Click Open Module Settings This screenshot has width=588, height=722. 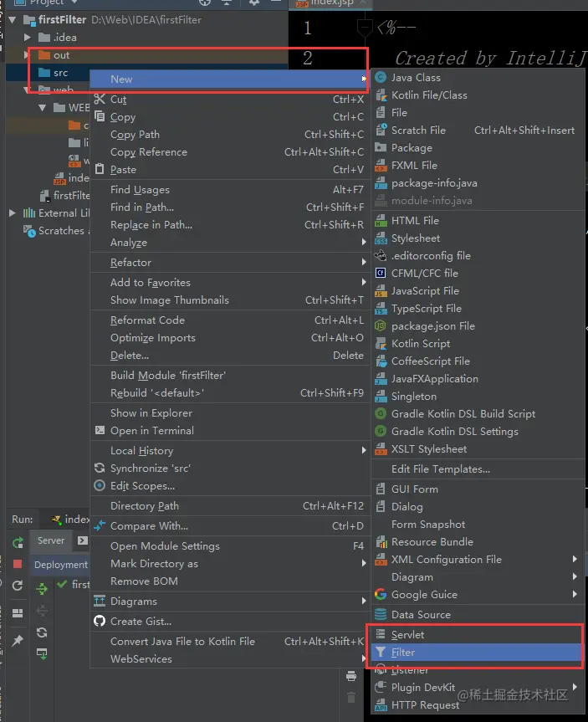tap(230, 546)
